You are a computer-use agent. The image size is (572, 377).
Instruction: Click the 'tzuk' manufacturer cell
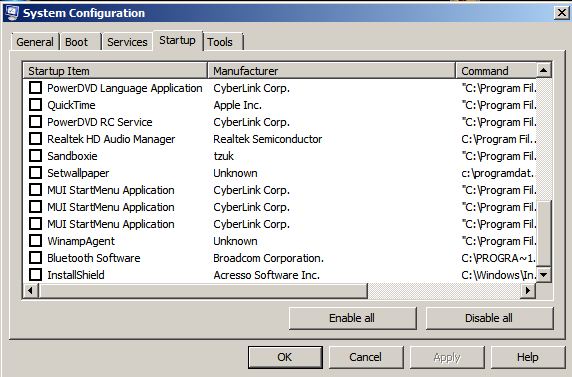point(224,156)
